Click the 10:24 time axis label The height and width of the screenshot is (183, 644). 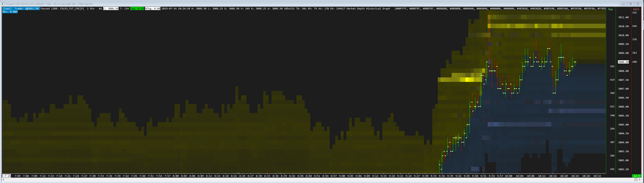(x=575, y=176)
